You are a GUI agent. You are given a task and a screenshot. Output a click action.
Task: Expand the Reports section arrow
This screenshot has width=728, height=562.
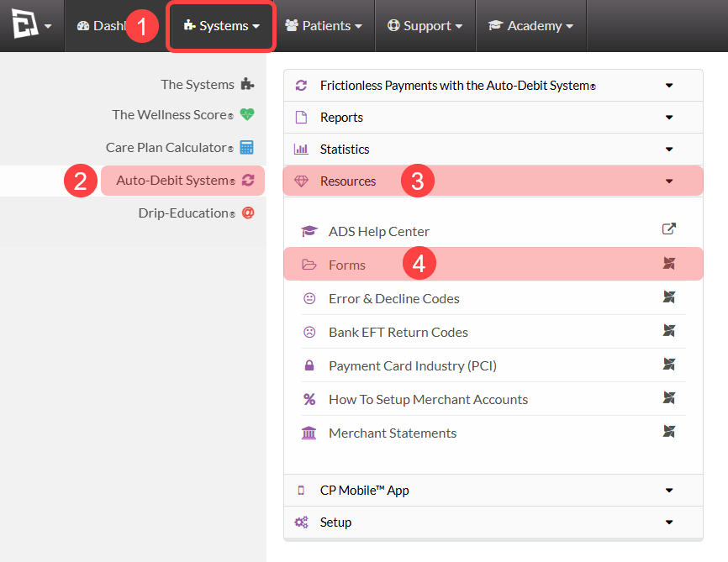[x=669, y=118]
